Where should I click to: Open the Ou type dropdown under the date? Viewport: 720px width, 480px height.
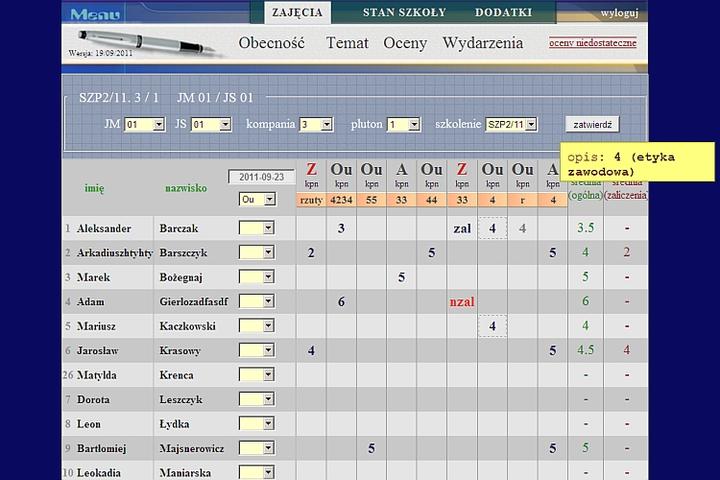coord(256,199)
